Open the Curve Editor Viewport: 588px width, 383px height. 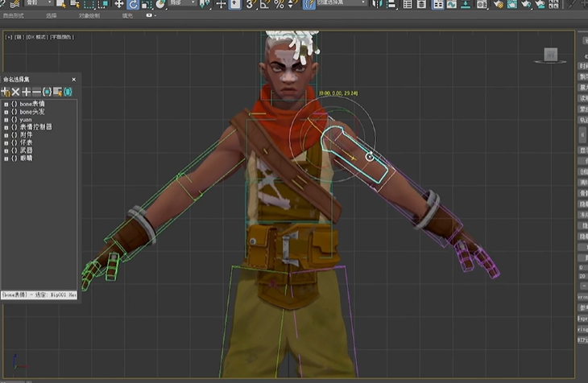pyautogui.click(x=452, y=4)
